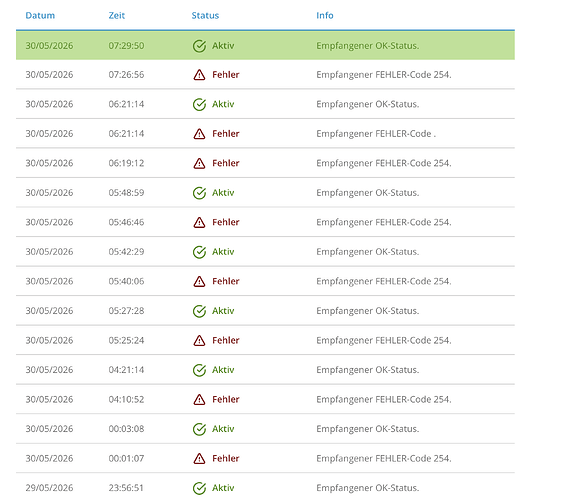Select the time cell 00:03:08
Image resolution: width=577 pixels, height=500 pixels.
pos(126,429)
